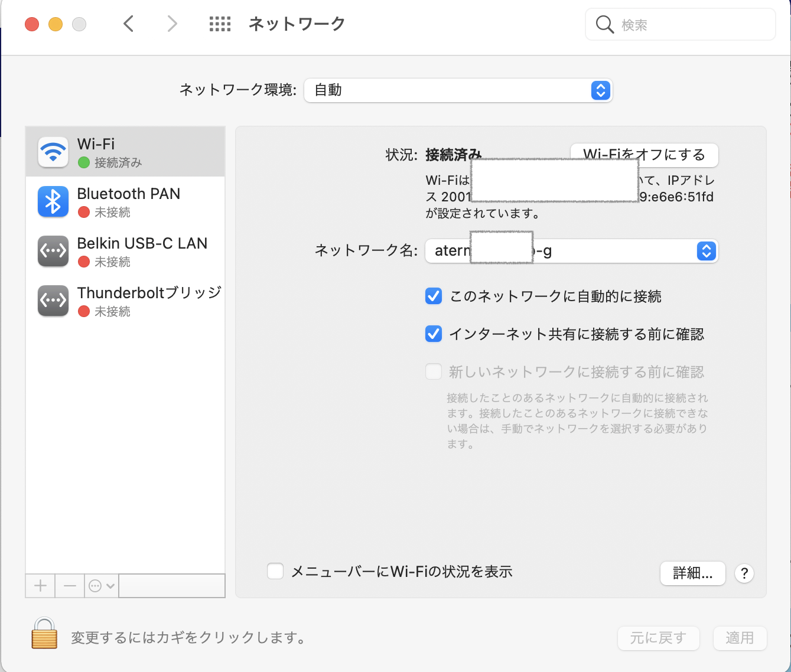
Task: Toggle 新しいネットワークに接続する前に確認 checkbox
Action: pos(434,371)
